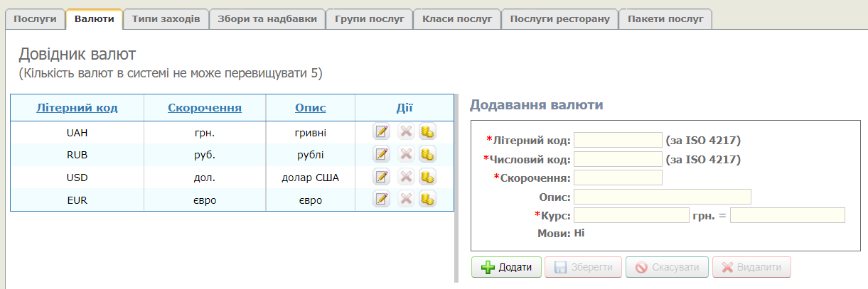The height and width of the screenshot is (289, 868).
Task: Switch to the Послуги tab
Action: (35, 19)
